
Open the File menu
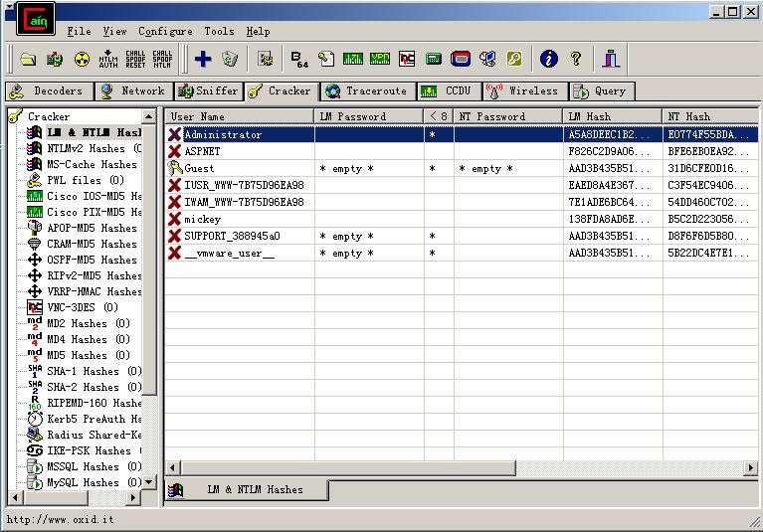point(79,31)
